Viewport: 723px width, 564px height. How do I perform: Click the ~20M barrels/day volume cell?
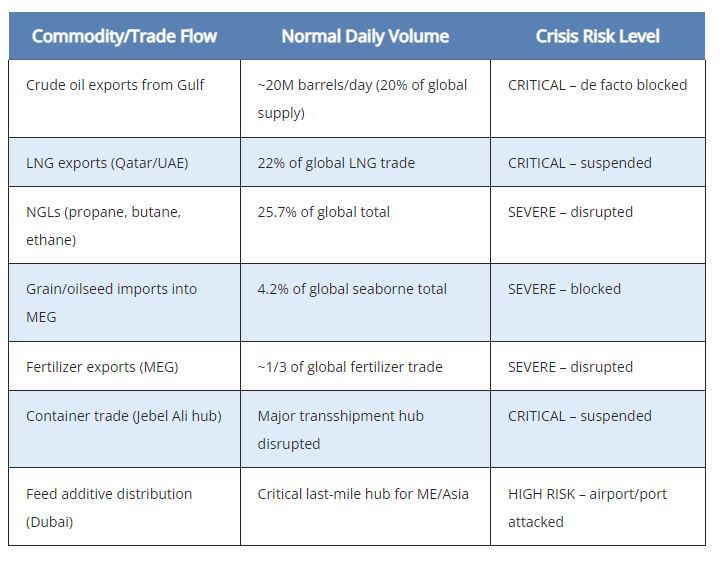click(362, 98)
